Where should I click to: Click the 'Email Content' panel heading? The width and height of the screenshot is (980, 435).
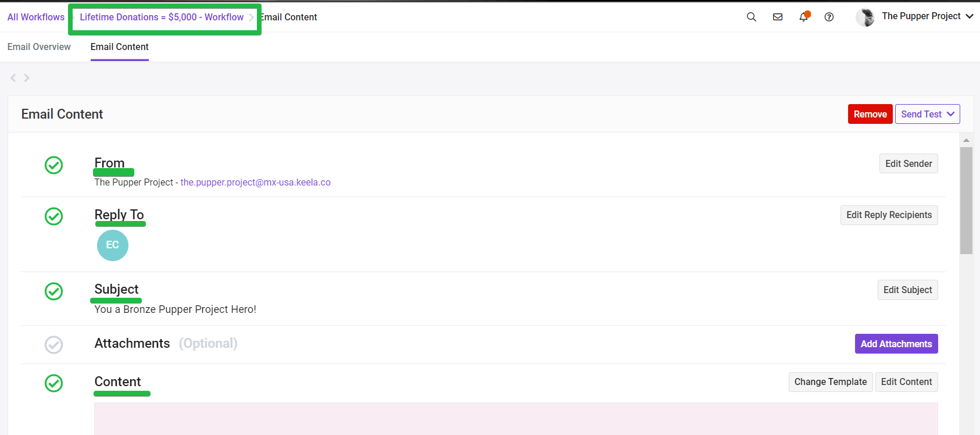62,114
